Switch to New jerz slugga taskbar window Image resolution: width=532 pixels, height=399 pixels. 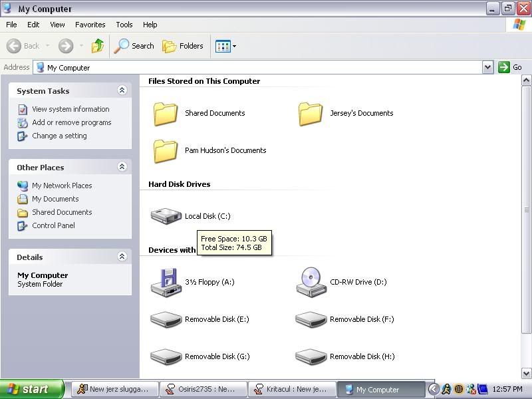(x=114, y=389)
